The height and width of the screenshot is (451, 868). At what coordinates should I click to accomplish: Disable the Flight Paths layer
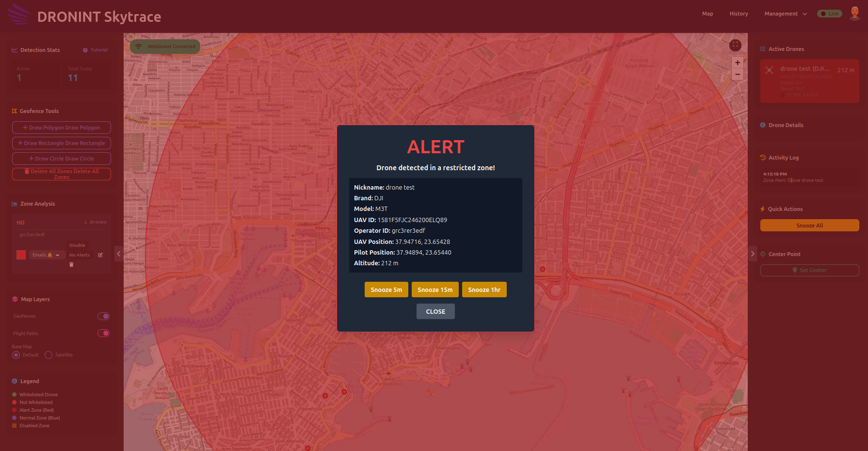pos(103,333)
